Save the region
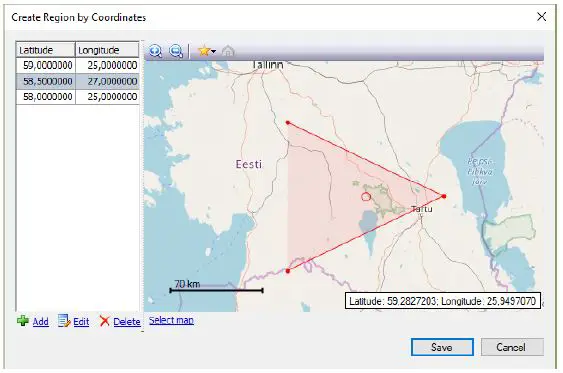563x373 pixels. 442,347
